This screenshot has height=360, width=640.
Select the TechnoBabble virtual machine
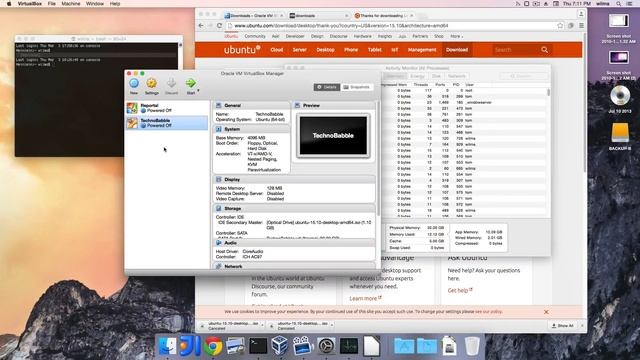167,123
